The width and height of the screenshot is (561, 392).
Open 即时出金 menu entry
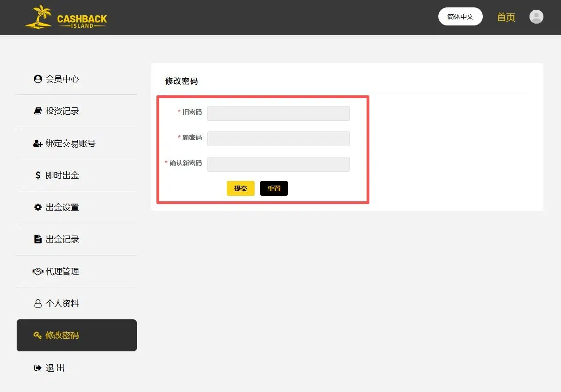pos(76,175)
